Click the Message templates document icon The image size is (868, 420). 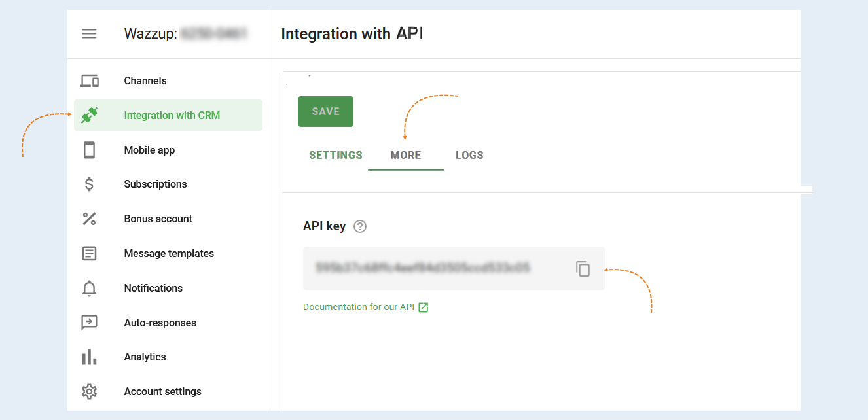[90, 253]
